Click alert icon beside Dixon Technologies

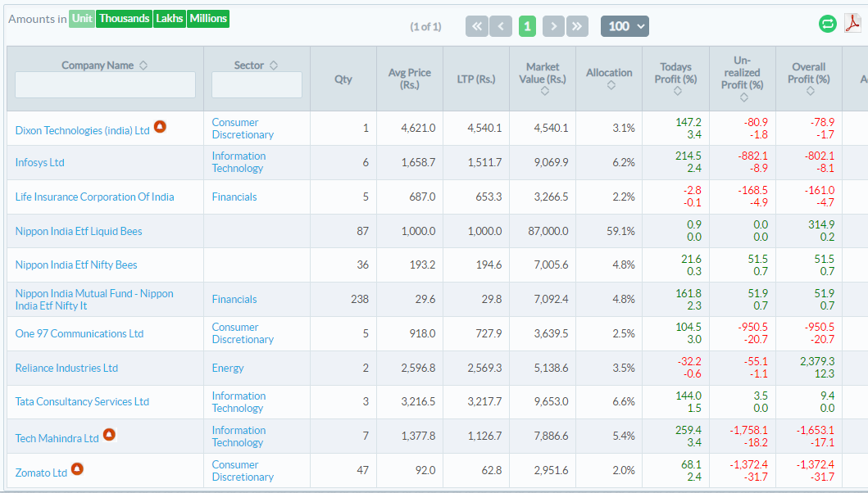160,127
